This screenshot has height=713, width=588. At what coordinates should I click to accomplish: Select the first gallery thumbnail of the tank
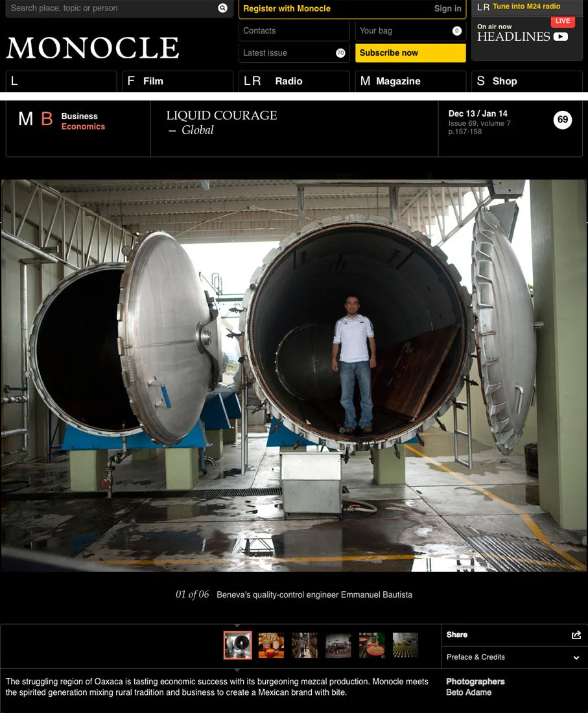237,645
